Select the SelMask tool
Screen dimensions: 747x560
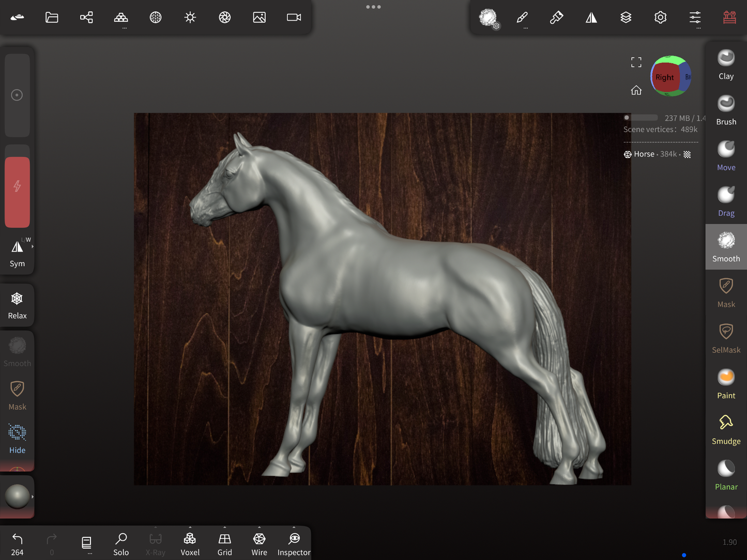tap(726, 338)
